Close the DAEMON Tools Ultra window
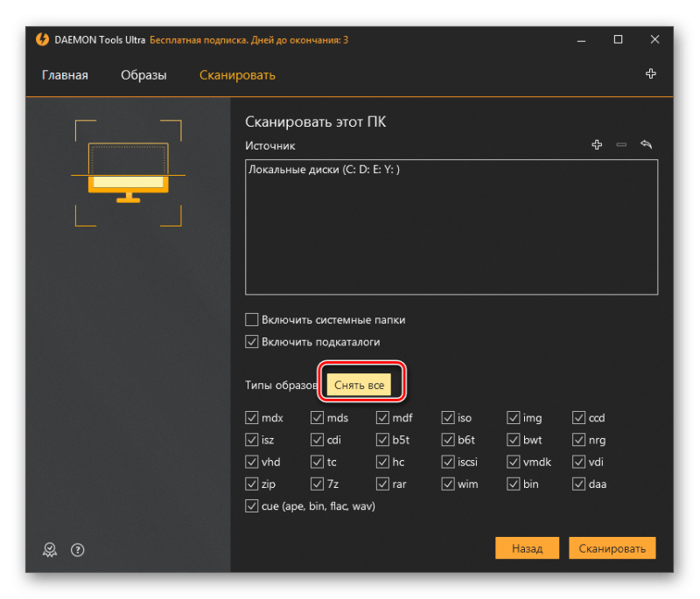 (654, 39)
